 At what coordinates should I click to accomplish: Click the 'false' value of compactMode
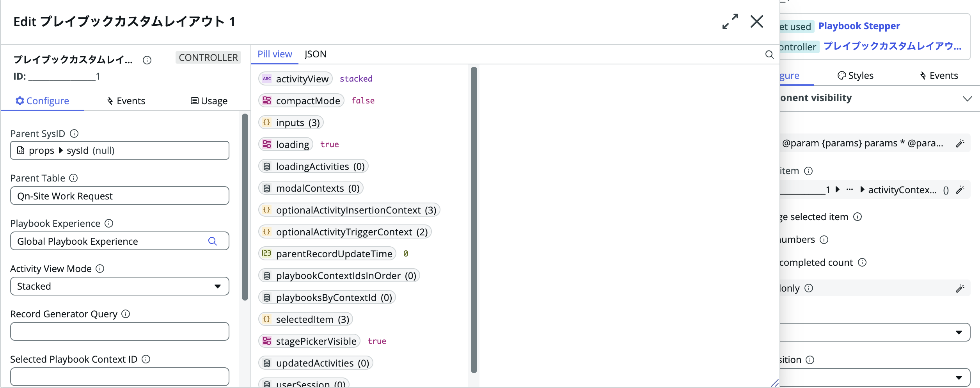(x=363, y=101)
